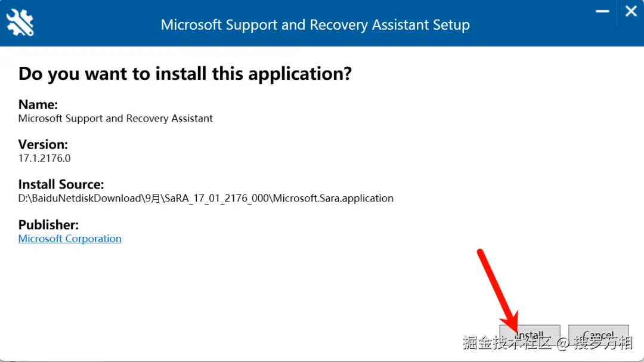644x362 pixels.
Task: Click the 掘金技术社区 watermark text
Action: 507,342
